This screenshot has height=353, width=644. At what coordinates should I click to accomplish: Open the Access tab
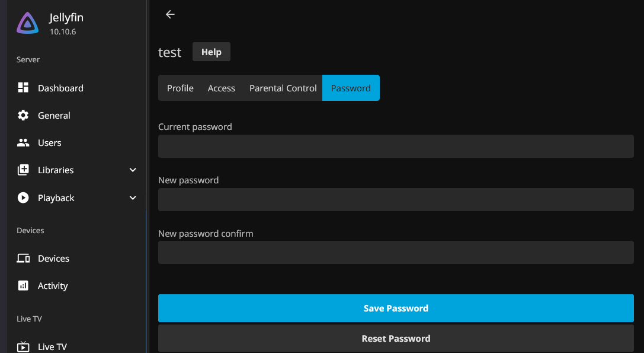point(222,88)
